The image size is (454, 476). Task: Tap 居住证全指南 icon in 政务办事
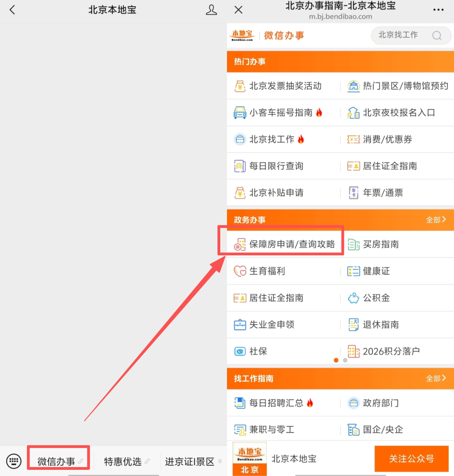pyautogui.click(x=240, y=298)
